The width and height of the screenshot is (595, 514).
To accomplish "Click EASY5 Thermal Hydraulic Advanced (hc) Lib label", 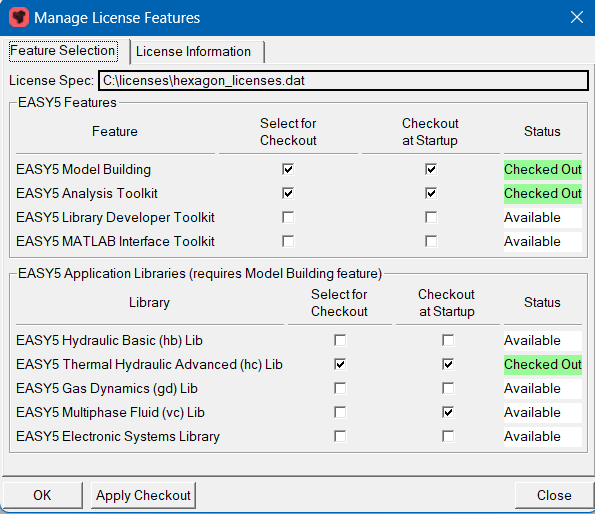I will [149, 365].
